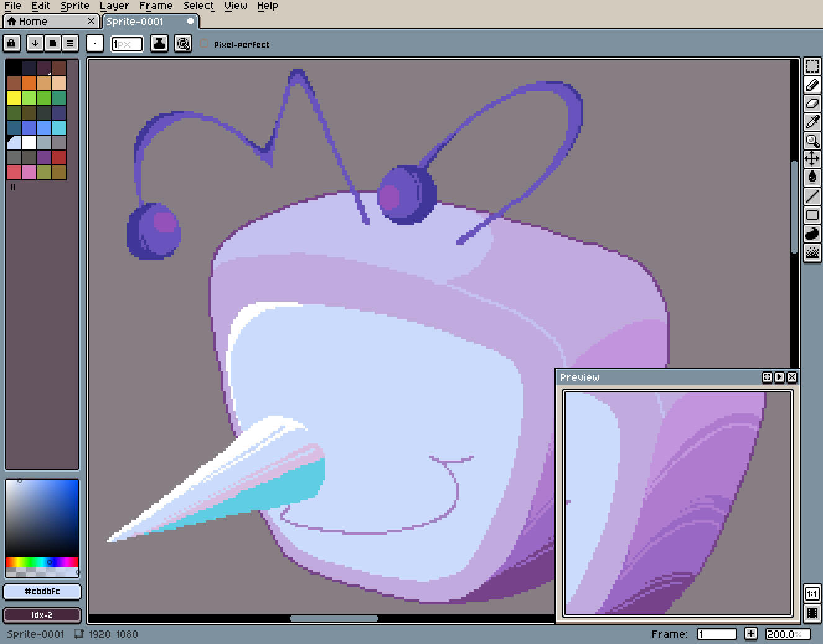Select the Rectangular Marquee tool
The width and height of the screenshot is (823, 644).
pyautogui.click(x=812, y=66)
